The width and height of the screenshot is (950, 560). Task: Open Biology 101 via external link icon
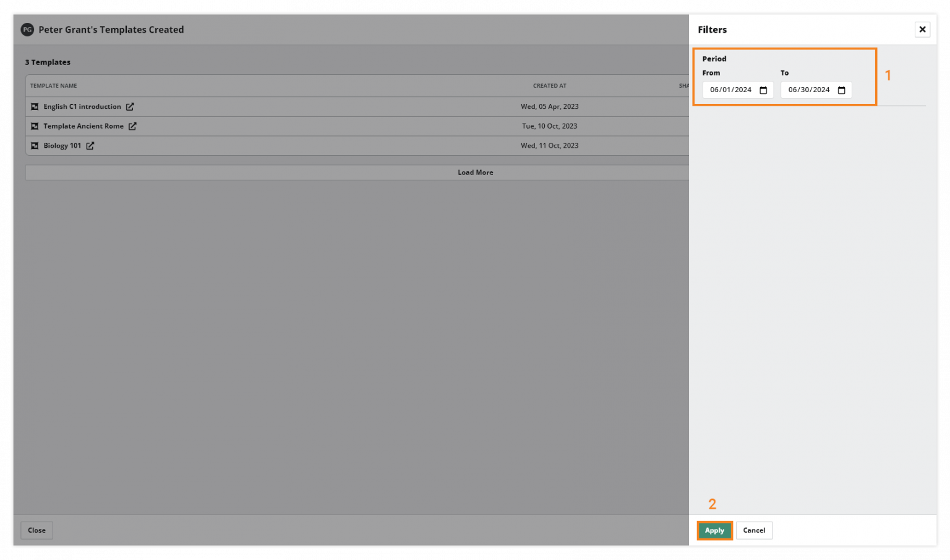click(91, 145)
